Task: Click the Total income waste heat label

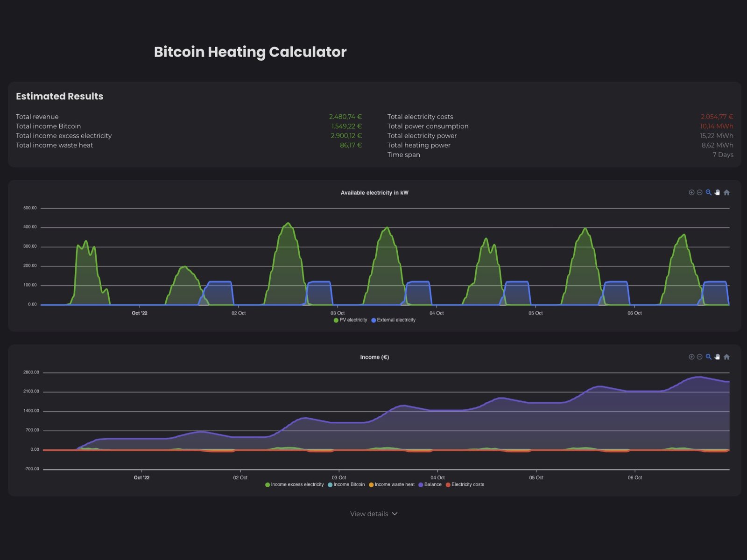Action: 55,145
